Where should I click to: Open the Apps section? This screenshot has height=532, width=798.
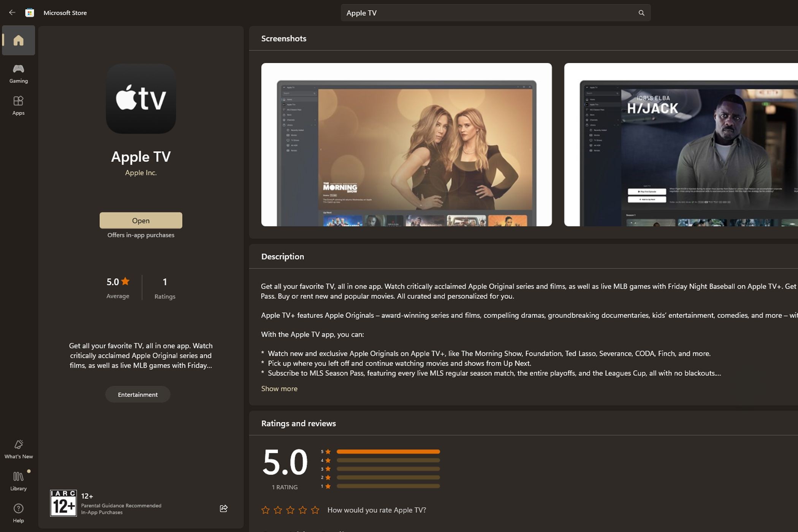(18, 105)
